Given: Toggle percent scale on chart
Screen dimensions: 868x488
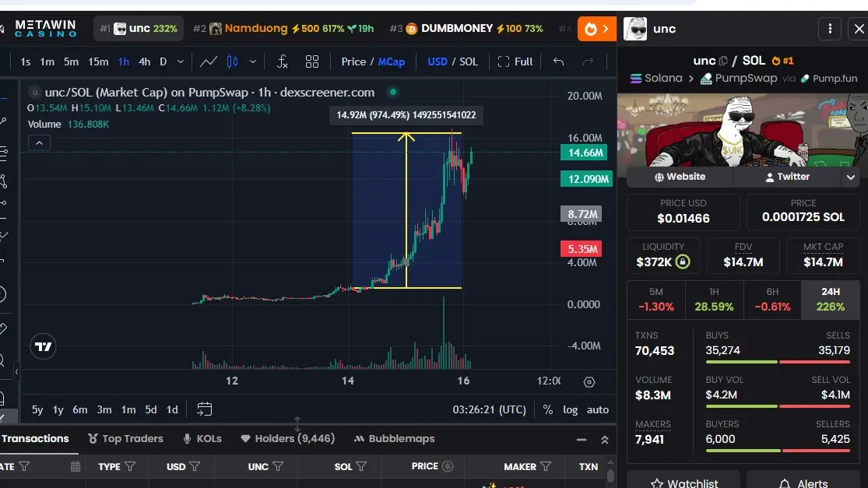Looking at the screenshot, I should (x=547, y=409).
